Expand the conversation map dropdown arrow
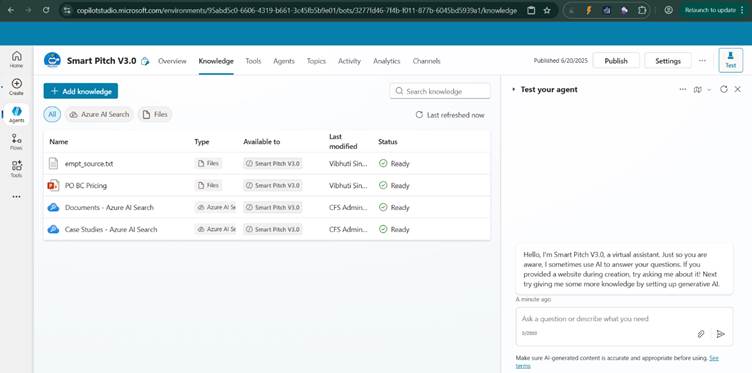The width and height of the screenshot is (752, 373). click(x=709, y=90)
